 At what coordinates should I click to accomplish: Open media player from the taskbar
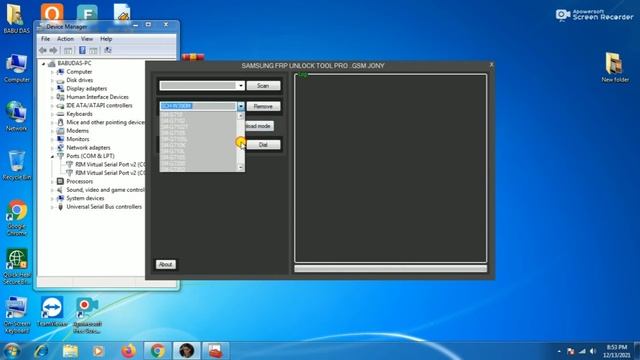click(x=98, y=351)
